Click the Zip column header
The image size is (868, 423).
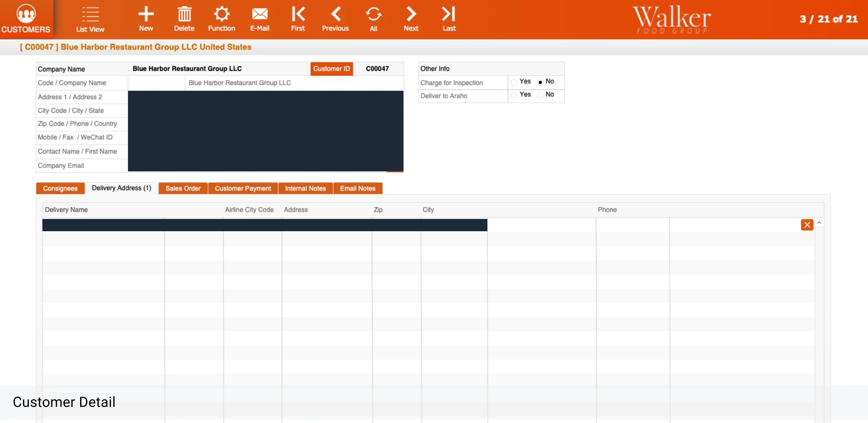[x=378, y=210]
